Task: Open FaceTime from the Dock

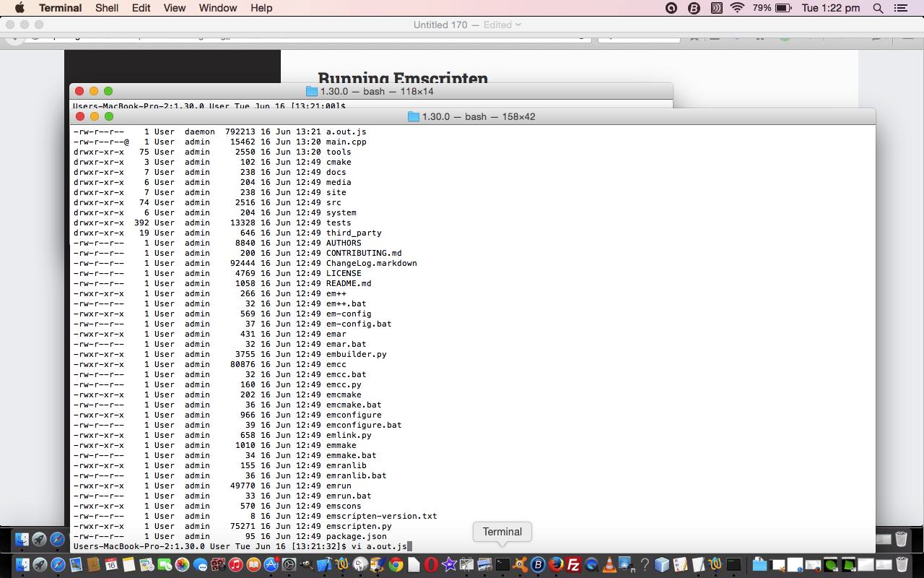Action: (x=165, y=564)
